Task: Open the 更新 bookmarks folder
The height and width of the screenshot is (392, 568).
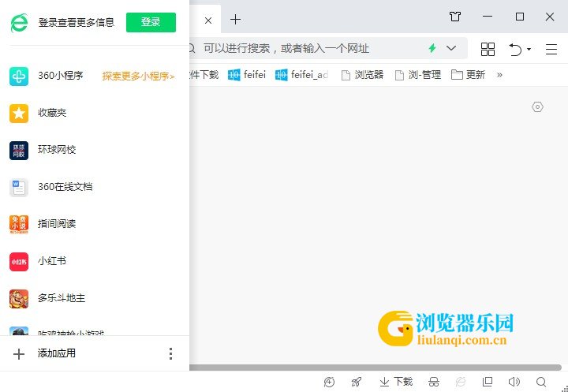Action: [x=468, y=75]
